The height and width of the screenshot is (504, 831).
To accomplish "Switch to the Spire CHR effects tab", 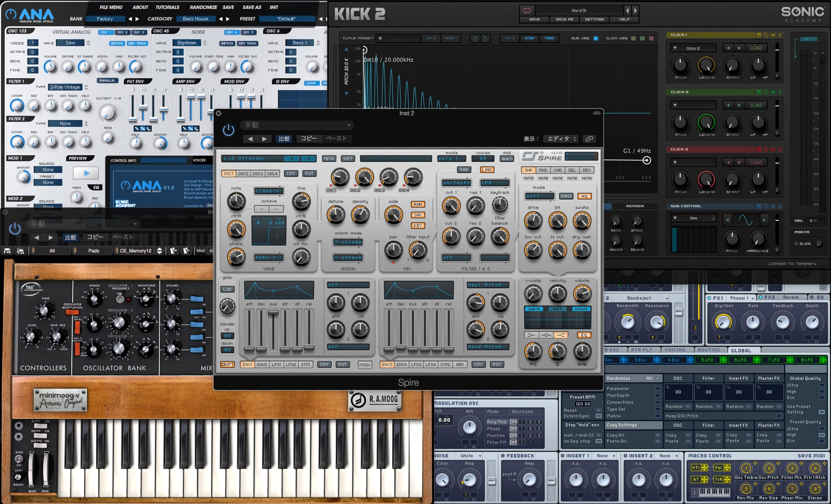I will click(x=557, y=170).
